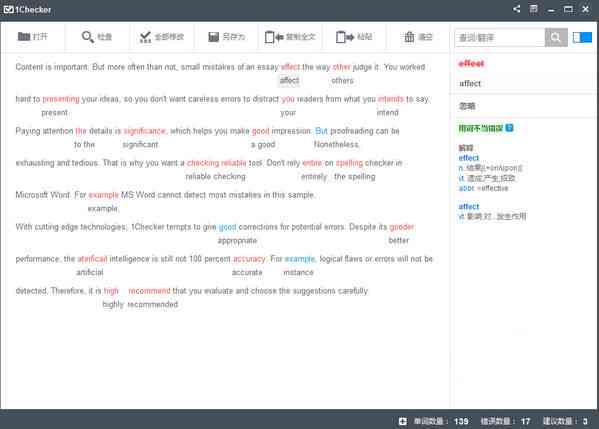The width and height of the screenshot is (599, 429).
Task: Click the red word 'entire'
Action: click(312, 163)
